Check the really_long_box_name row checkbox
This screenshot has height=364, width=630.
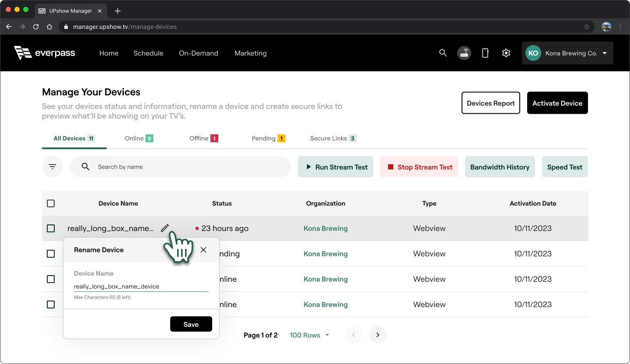[x=51, y=228]
